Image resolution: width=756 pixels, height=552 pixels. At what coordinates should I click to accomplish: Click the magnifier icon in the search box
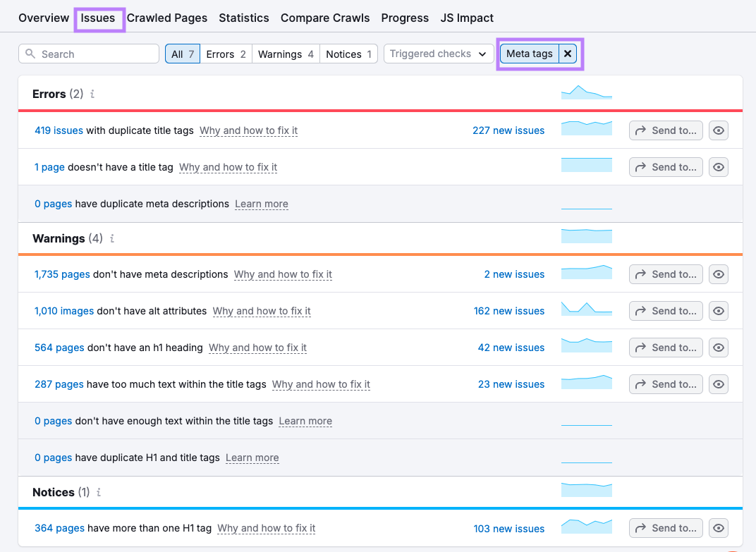tap(31, 54)
